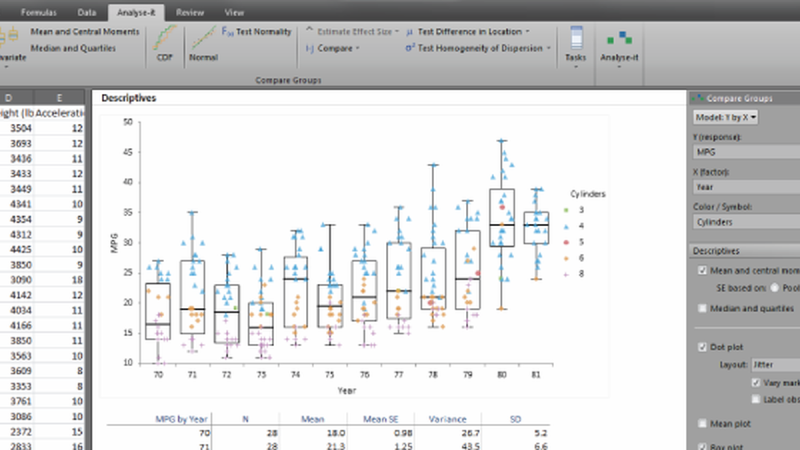Expand Test Homogeneity of Dispersion dropdown

point(548,48)
